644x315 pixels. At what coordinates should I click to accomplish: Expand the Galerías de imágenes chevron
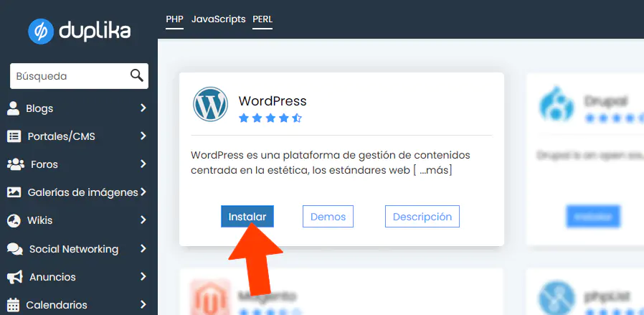(143, 192)
